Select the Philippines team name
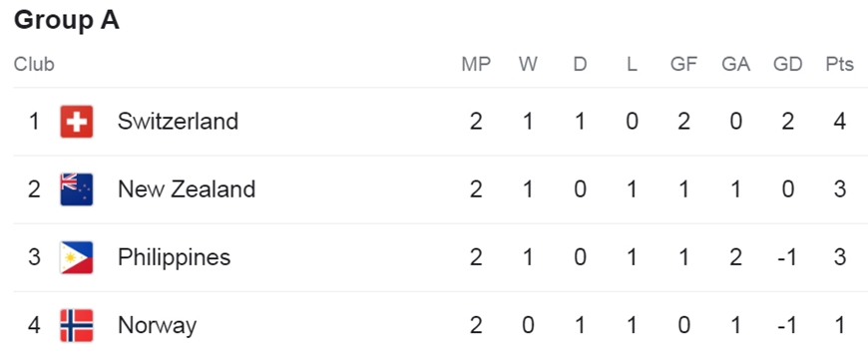The width and height of the screenshot is (868, 360). click(174, 257)
